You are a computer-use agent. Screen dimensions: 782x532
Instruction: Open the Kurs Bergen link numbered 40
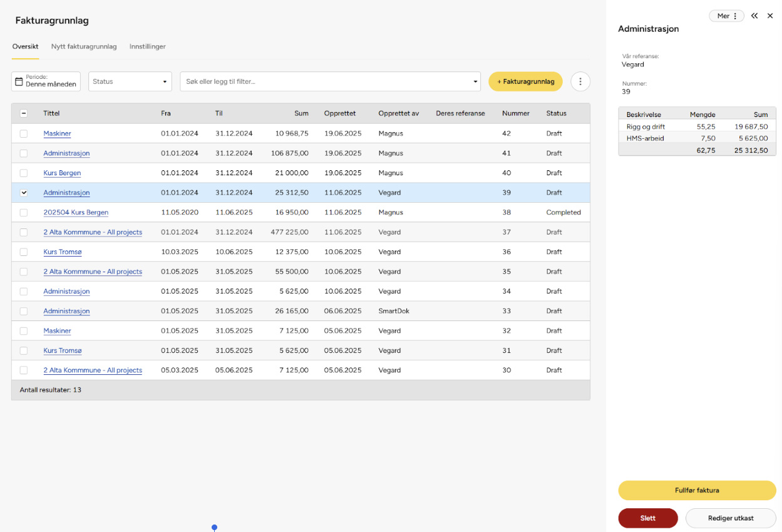coord(62,173)
